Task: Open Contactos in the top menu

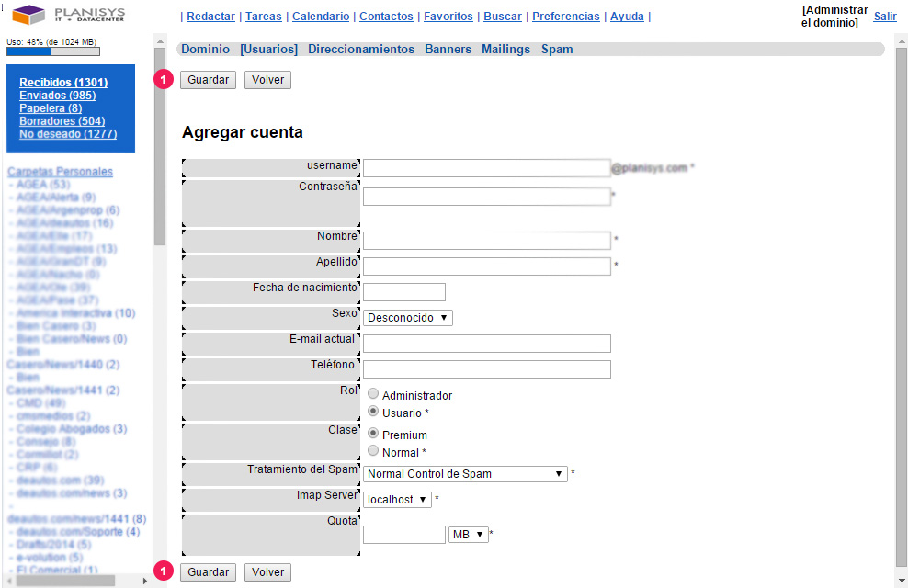Action: click(386, 17)
